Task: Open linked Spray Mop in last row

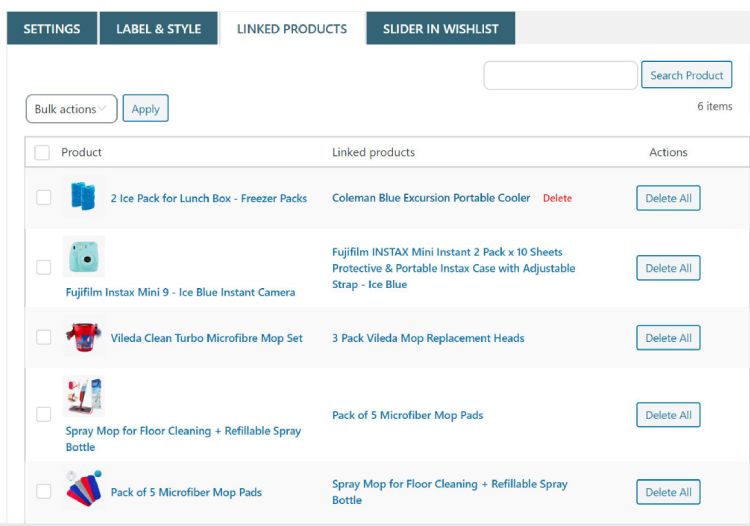Action: coord(450,492)
